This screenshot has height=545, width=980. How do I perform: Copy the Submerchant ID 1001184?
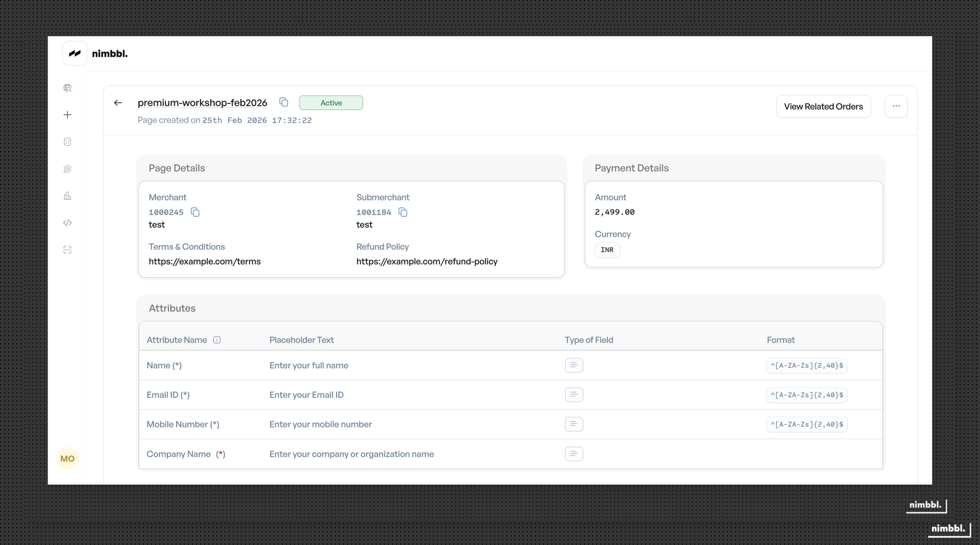(x=403, y=212)
